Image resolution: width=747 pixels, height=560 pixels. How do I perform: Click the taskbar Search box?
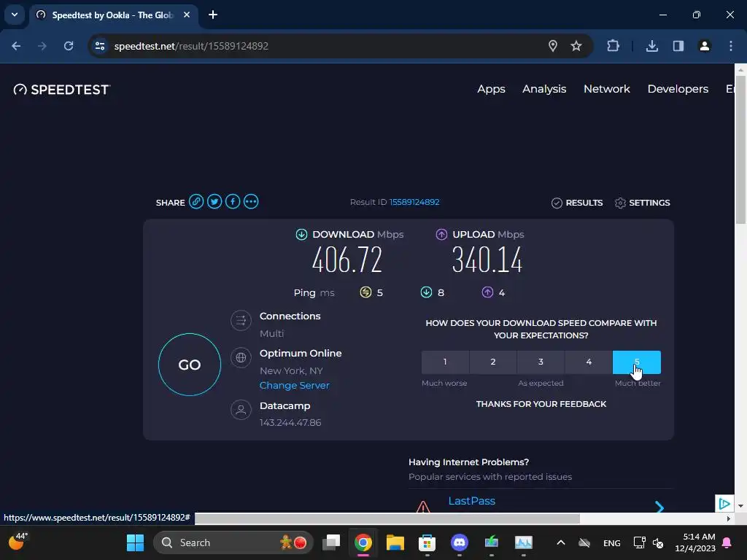click(233, 542)
